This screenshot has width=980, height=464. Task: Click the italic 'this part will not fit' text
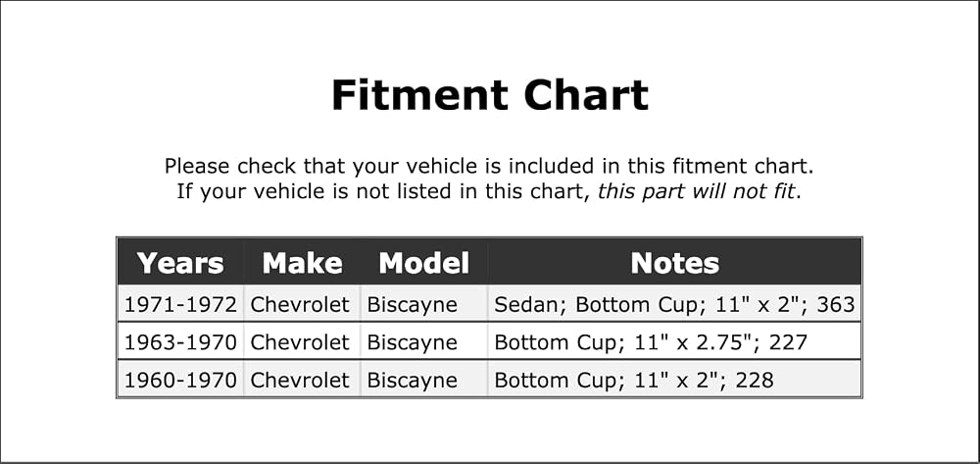click(x=696, y=191)
